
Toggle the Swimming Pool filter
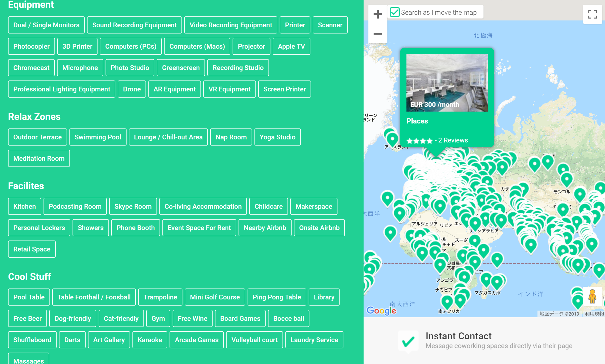[98, 137]
